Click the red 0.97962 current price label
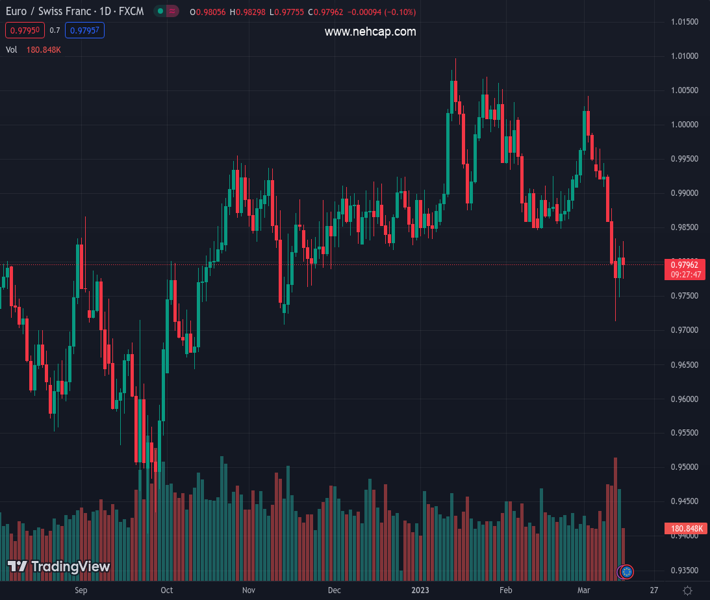Viewport: 710px width, 600px height. click(x=685, y=264)
